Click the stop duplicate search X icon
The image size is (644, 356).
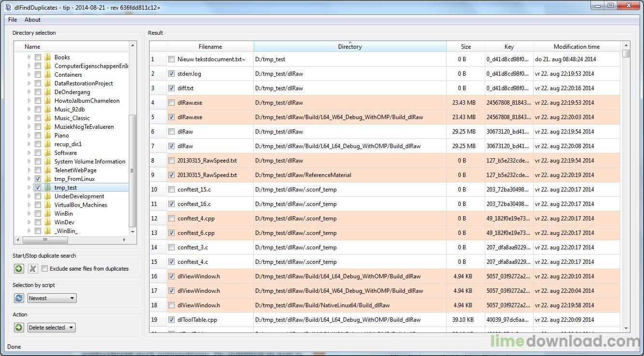click(33, 269)
